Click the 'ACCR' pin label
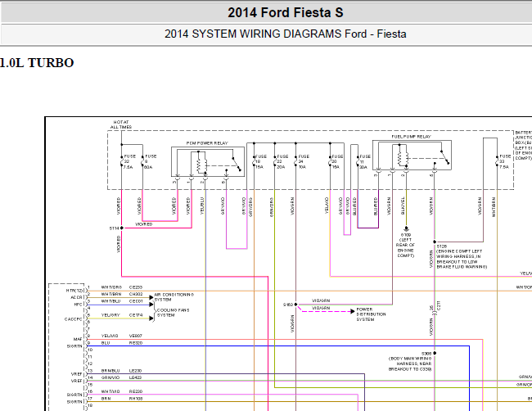 tap(76, 298)
